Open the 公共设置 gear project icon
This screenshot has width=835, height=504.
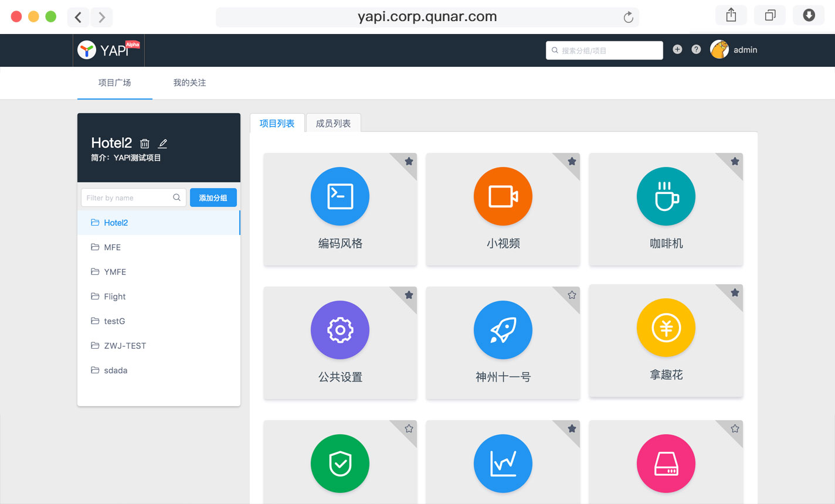pyautogui.click(x=340, y=330)
